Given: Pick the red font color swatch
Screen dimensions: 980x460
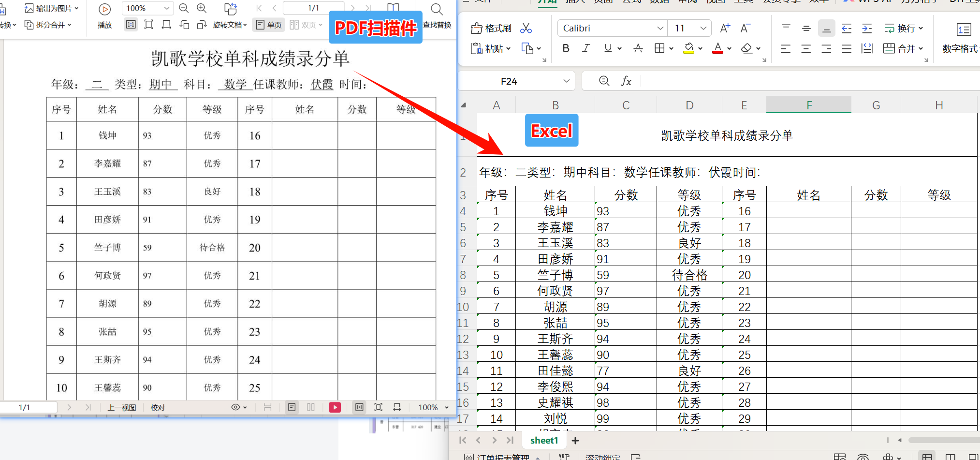Looking at the screenshot, I should (x=717, y=48).
